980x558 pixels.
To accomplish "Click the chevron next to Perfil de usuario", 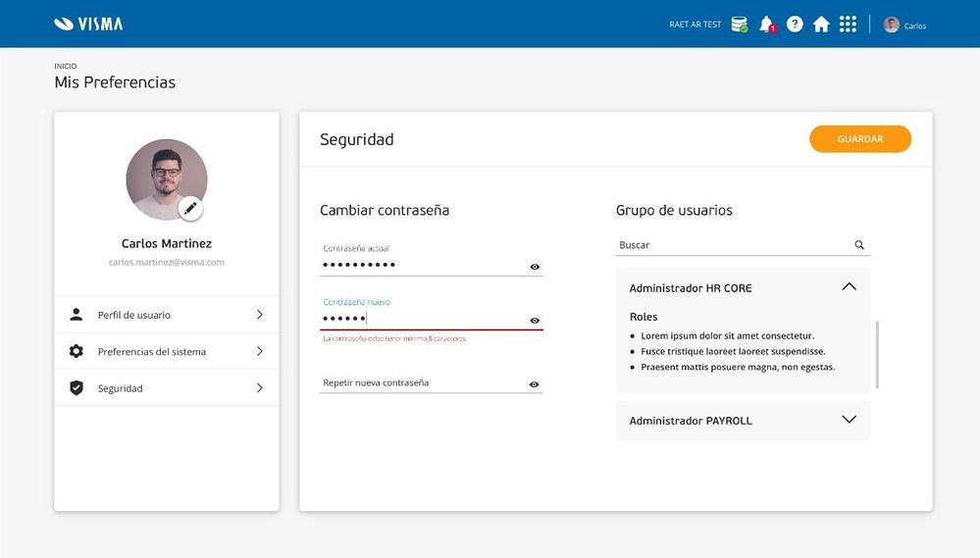I will pyautogui.click(x=259, y=315).
